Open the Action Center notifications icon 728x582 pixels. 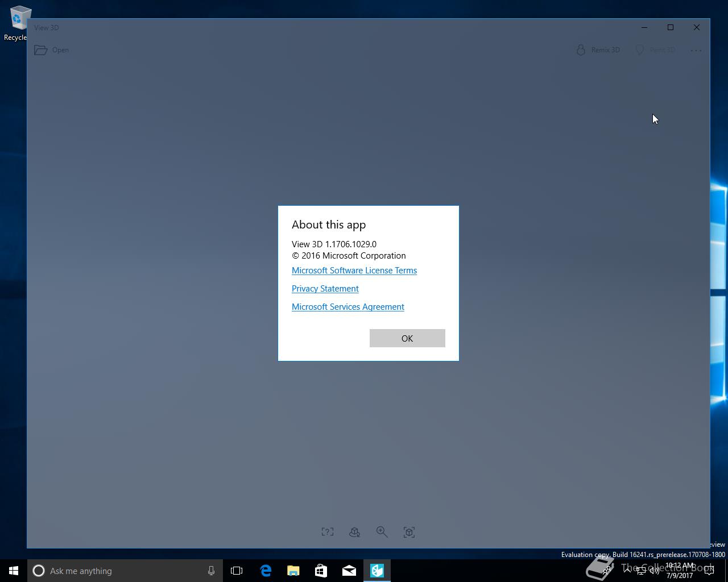[709, 571]
